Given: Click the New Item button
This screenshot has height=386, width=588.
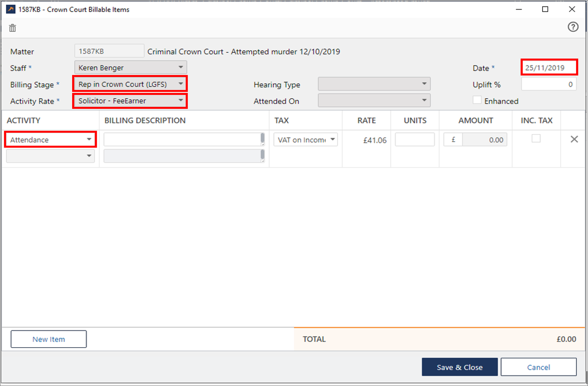Looking at the screenshot, I should pos(49,339).
